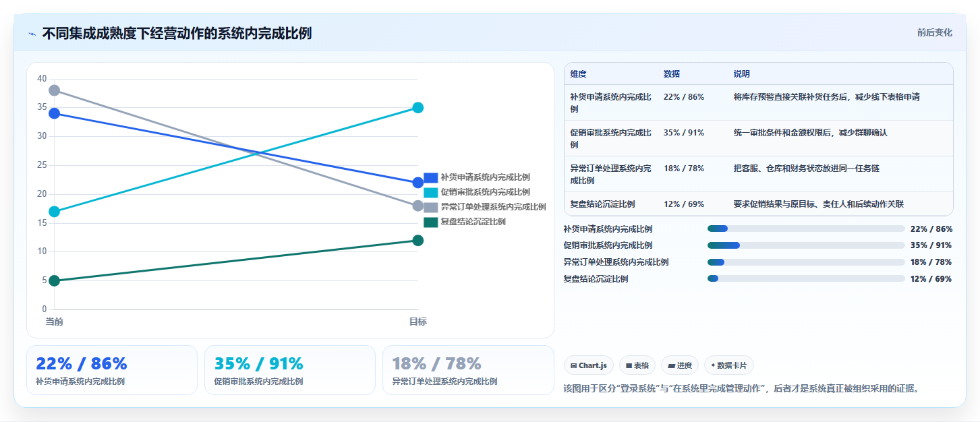Click legend text 复盘结论沉淀比例
The height and width of the screenshot is (422, 980).
pos(473,222)
